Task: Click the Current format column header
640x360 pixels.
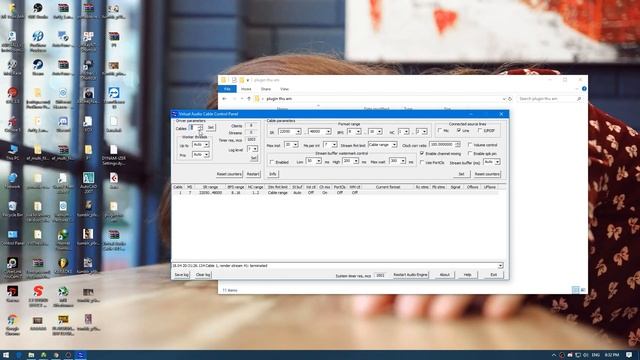Action: tap(388, 187)
